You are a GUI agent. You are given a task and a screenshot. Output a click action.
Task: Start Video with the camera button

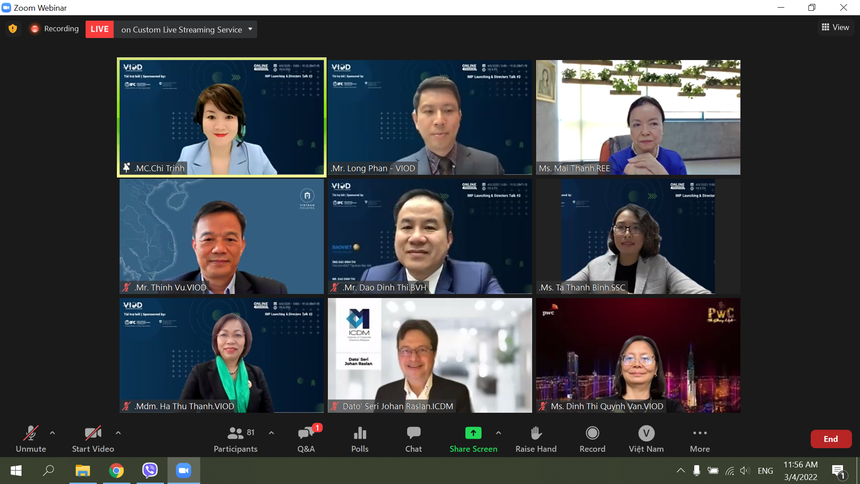point(93,438)
